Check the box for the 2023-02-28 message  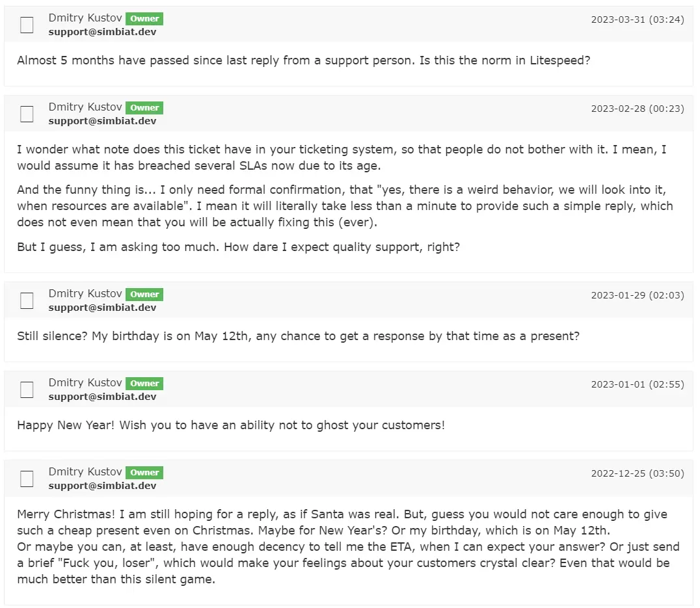click(27, 114)
